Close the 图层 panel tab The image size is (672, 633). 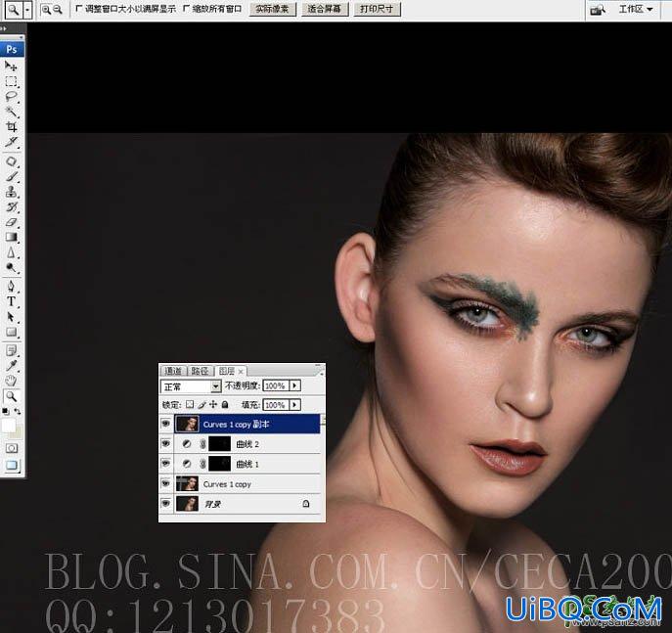[x=241, y=372]
